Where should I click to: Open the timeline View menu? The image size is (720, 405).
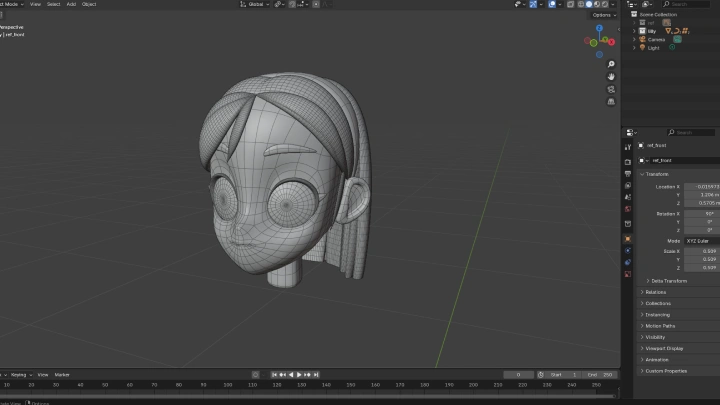pos(43,375)
